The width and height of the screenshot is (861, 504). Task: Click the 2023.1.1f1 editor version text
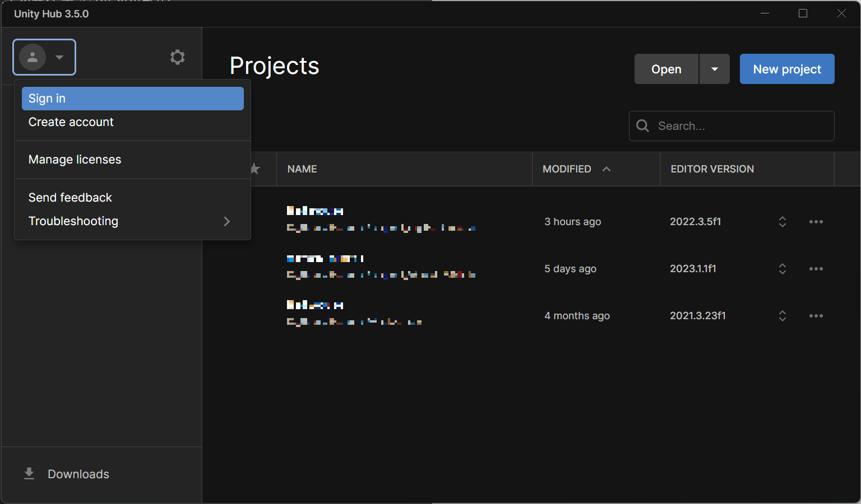pos(693,269)
